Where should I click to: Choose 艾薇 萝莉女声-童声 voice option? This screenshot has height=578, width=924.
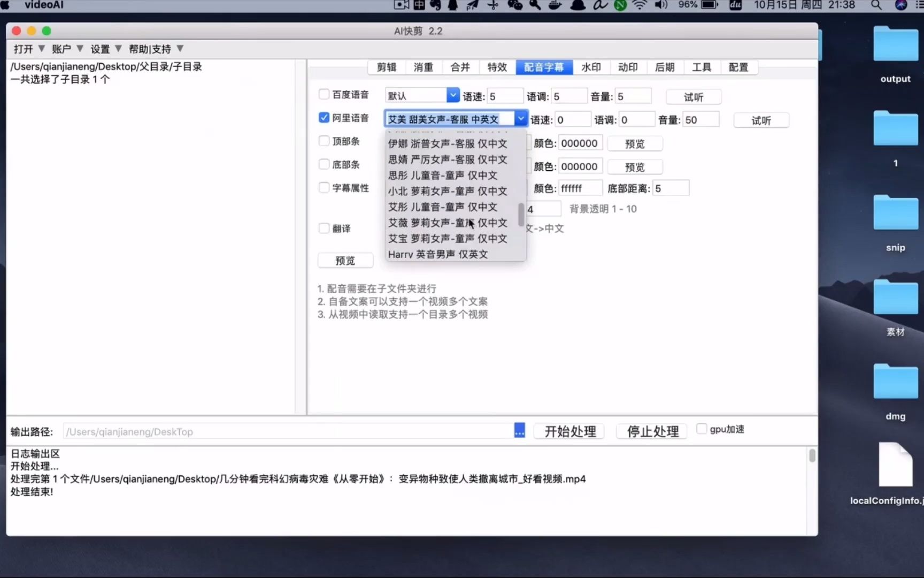[448, 223]
